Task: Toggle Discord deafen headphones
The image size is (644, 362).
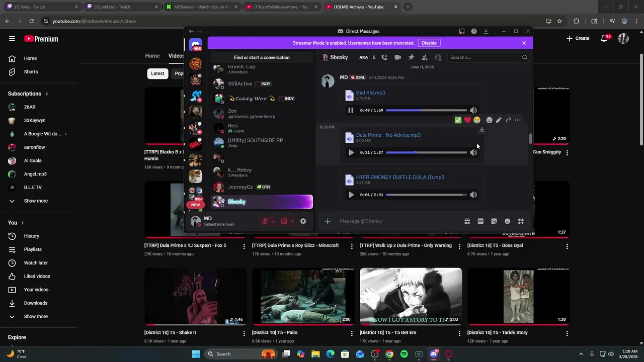Action: (x=284, y=221)
